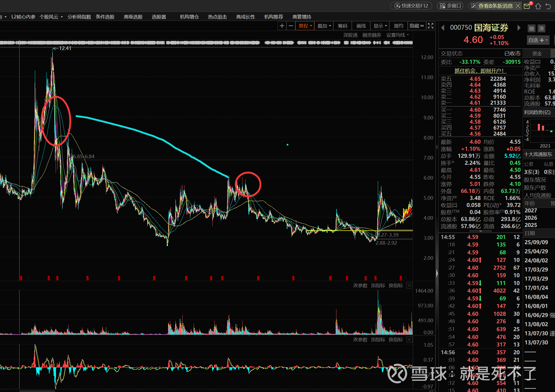Open the mail inbox envelope icon
This screenshot has height=392, width=555.
527,6
